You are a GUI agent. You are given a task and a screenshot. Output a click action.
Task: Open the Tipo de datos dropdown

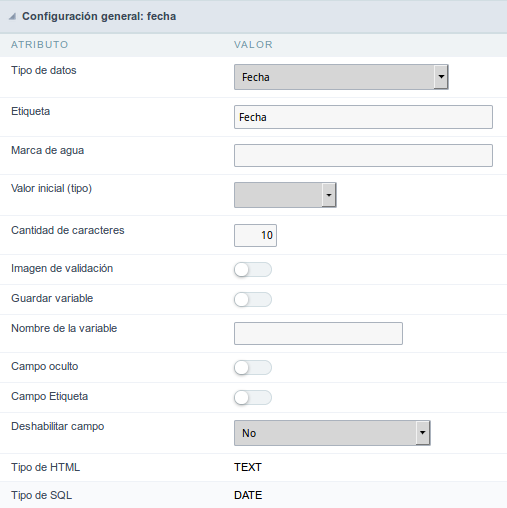click(x=341, y=77)
